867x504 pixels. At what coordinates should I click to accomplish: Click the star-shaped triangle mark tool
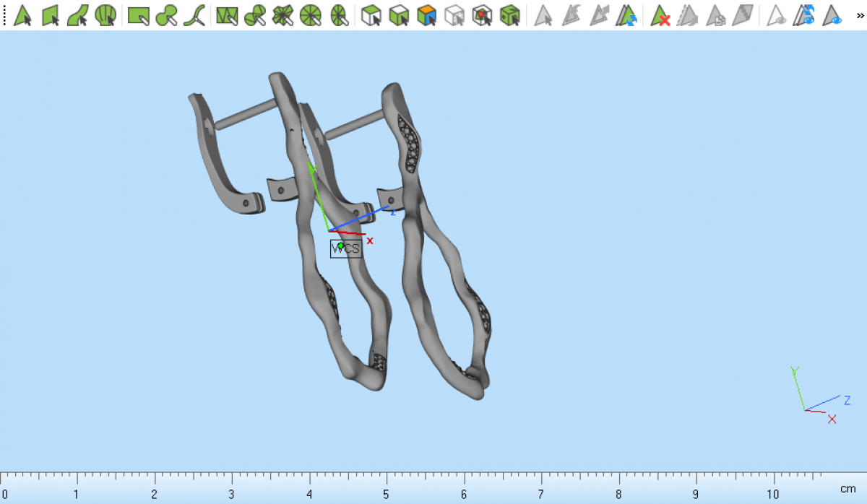point(282,15)
